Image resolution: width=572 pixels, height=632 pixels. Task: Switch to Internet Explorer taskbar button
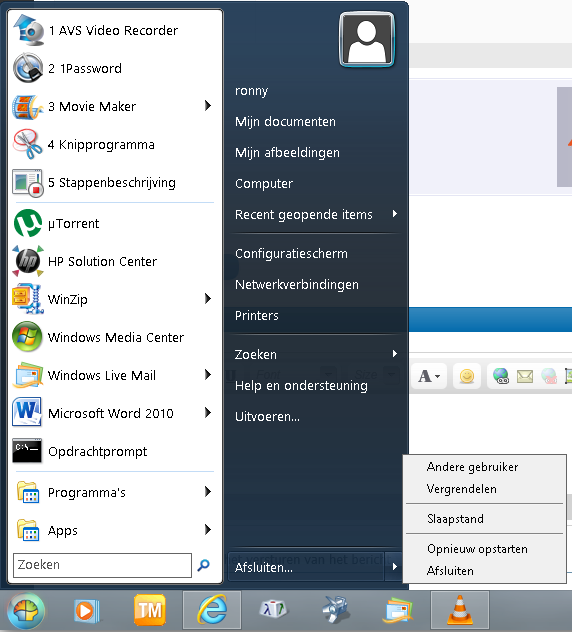[x=212, y=610]
